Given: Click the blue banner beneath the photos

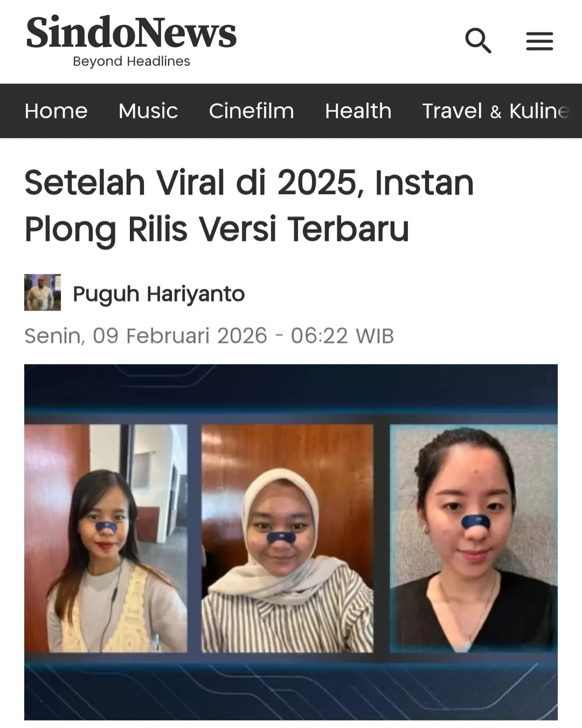Looking at the screenshot, I should point(291,688).
